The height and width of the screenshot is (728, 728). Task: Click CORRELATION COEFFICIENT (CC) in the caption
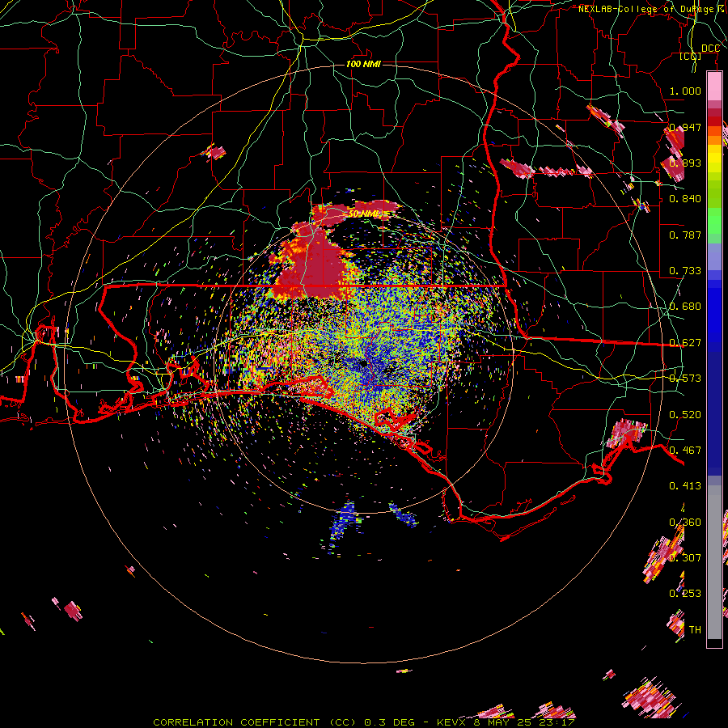(254, 722)
